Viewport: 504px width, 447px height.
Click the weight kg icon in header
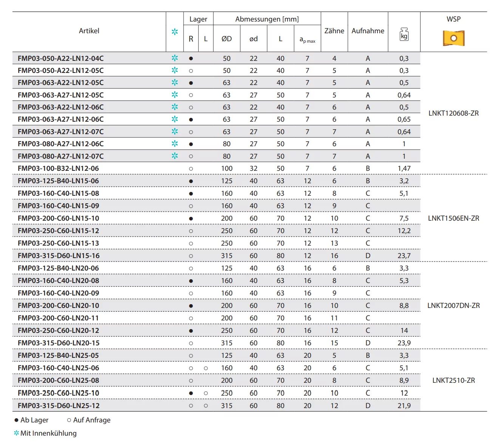pos(404,34)
